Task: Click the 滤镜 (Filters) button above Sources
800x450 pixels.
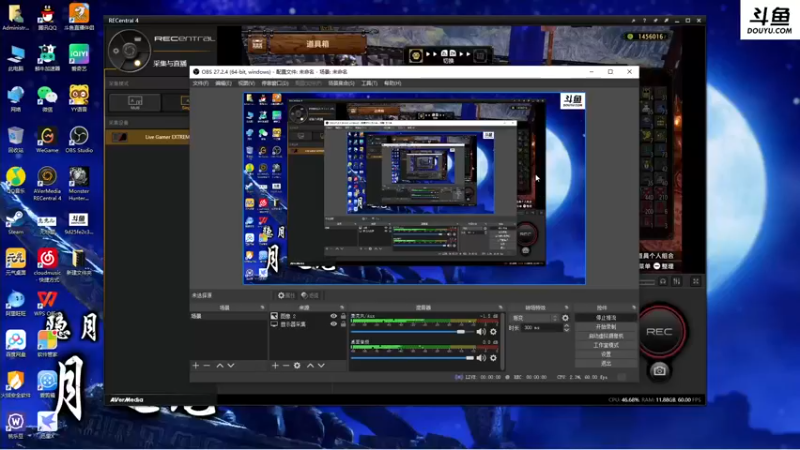Action: (x=310, y=295)
